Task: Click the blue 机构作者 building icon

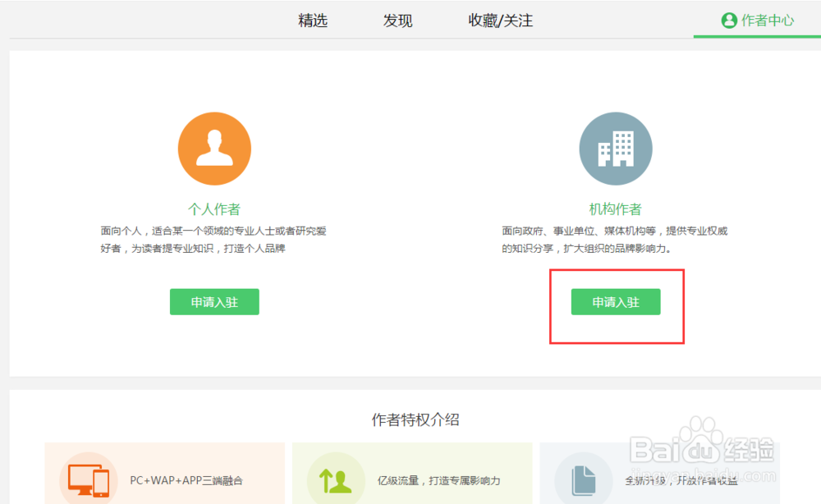Action: coord(615,148)
